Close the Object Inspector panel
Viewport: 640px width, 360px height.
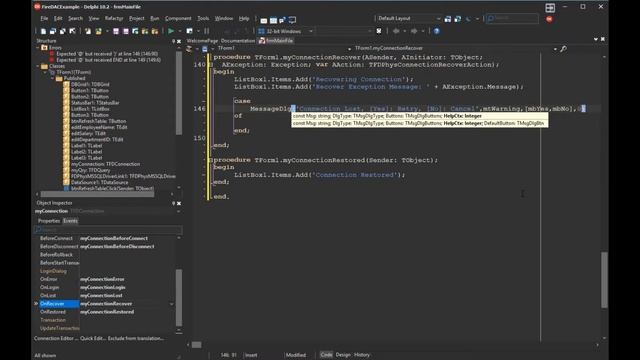pos(179,203)
